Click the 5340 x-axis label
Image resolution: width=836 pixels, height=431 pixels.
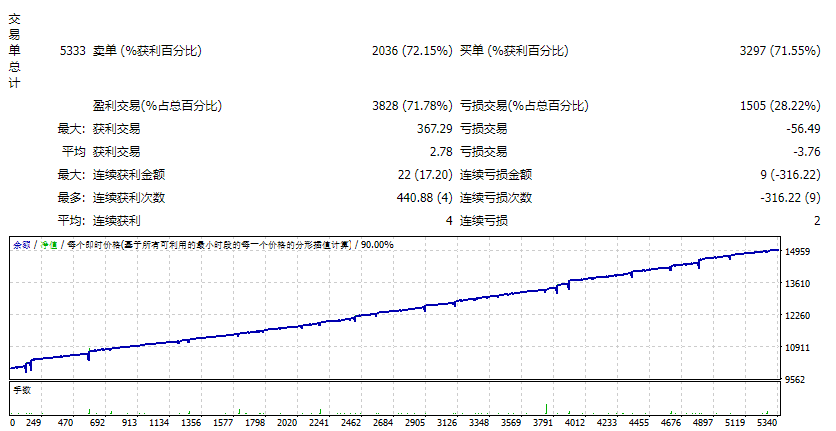tap(766, 422)
